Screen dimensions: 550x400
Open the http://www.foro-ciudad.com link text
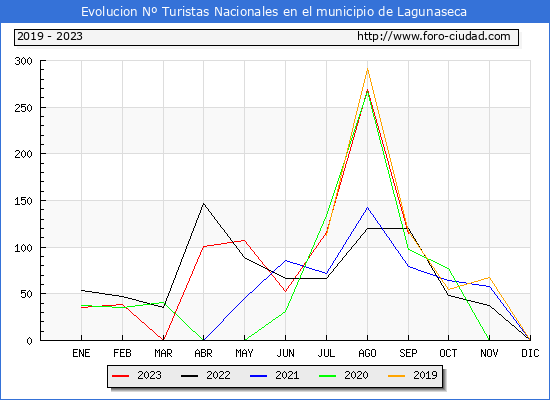click(x=434, y=36)
